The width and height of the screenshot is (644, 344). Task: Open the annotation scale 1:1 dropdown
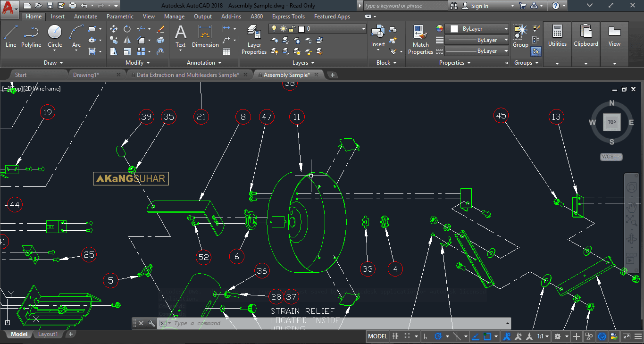click(x=543, y=336)
